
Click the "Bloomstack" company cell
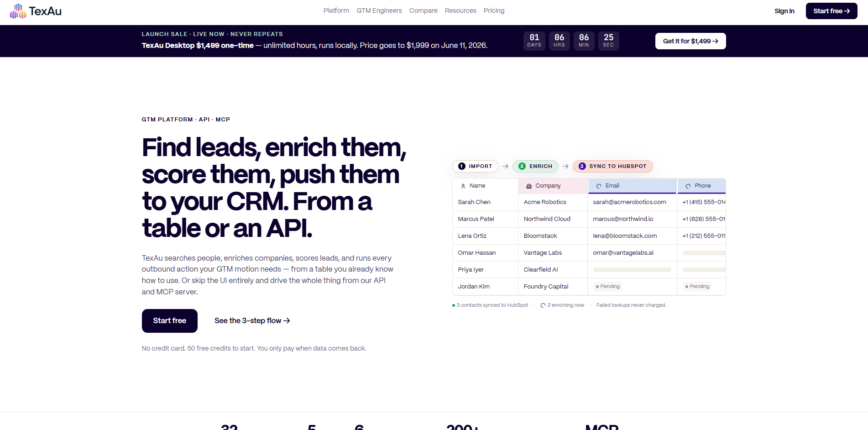[553, 236]
